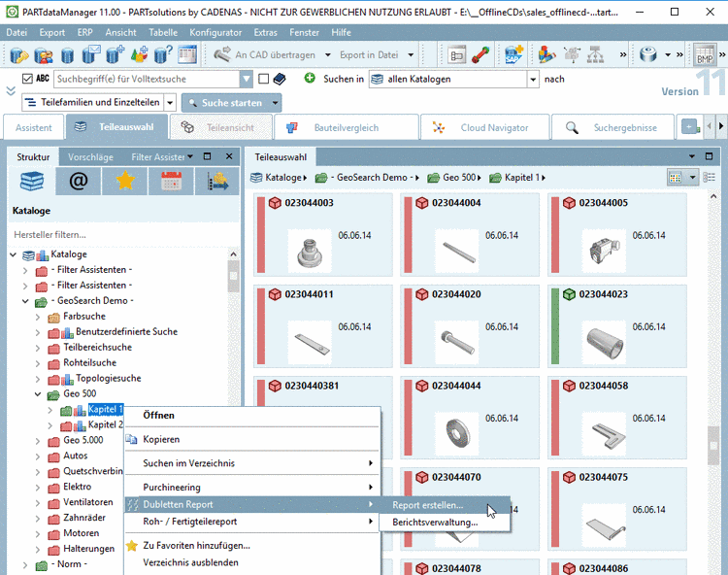Click the 3D ring part toolbar icon
Image resolution: width=728 pixels, height=575 pixels.
click(648, 54)
